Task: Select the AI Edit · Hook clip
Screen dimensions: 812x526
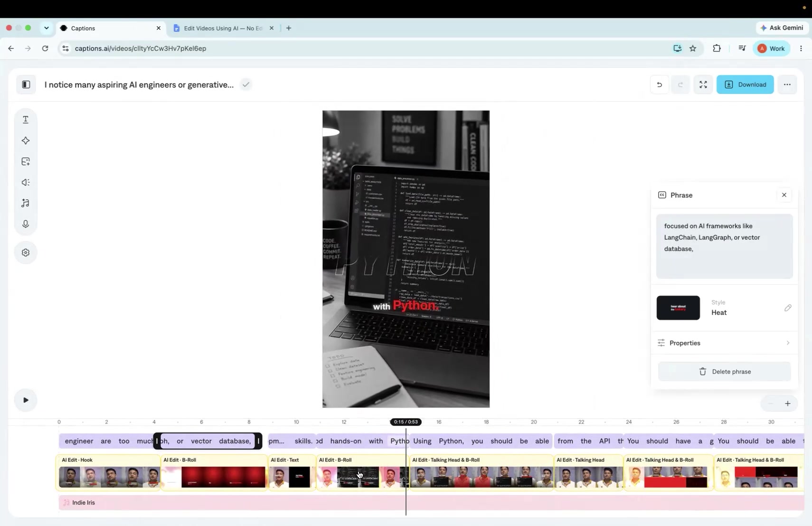Action: pos(108,472)
